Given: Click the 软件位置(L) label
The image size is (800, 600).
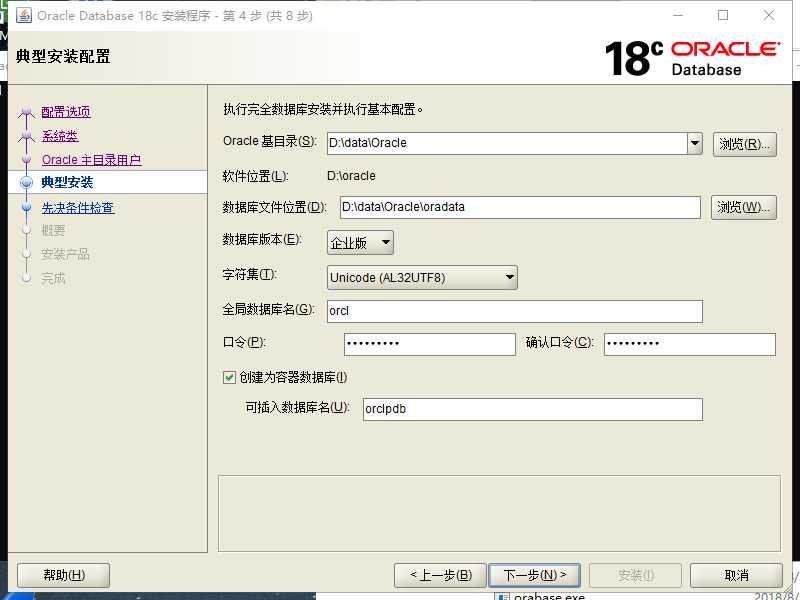Looking at the screenshot, I should [256, 176].
